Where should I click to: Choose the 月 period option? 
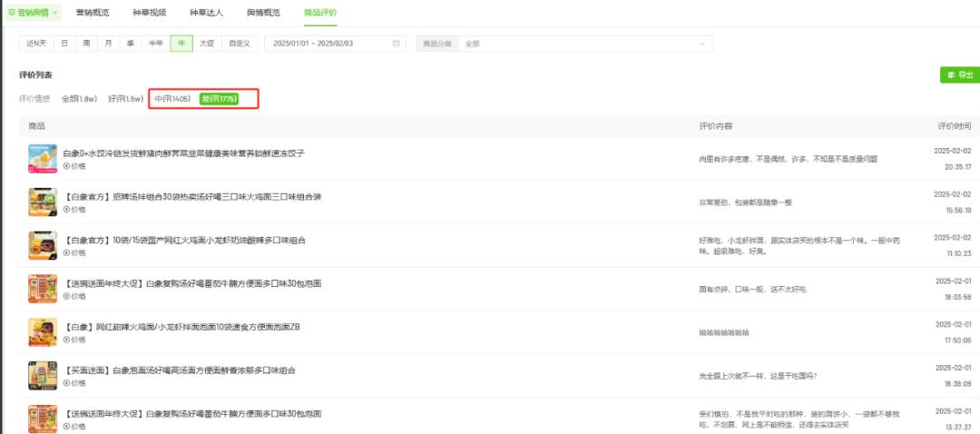pyautogui.click(x=108, y=44)
